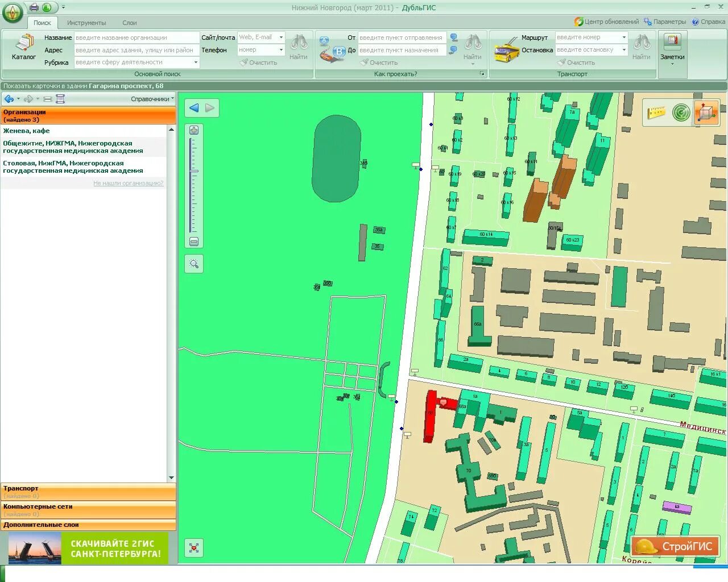Toggle compact list view icon
This screenshot has height=582, width=728.
(x=48, y=99)
